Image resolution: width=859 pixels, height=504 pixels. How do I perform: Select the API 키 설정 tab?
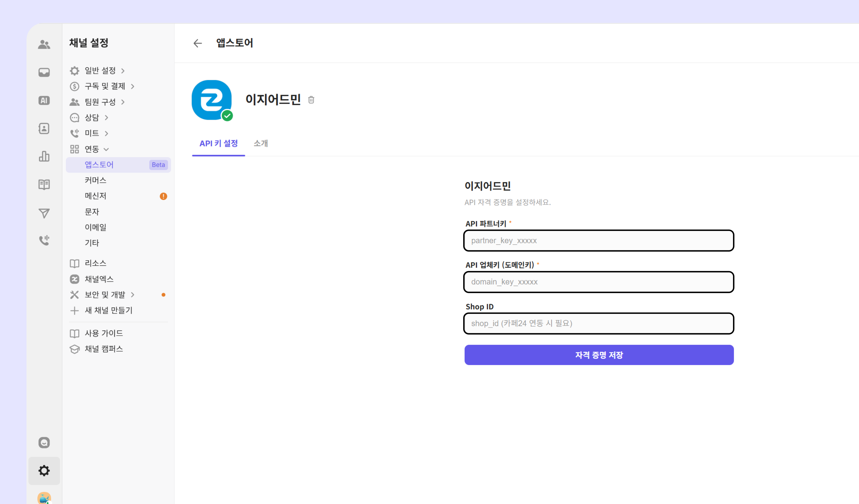(x=219, y=143)
